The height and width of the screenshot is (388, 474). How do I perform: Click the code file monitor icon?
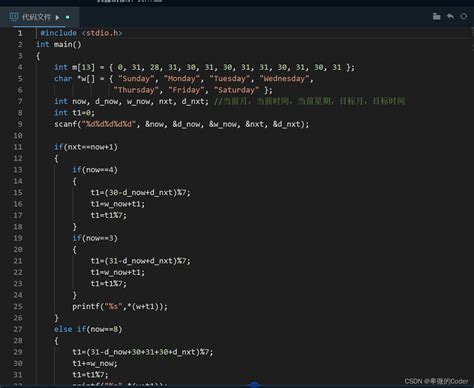click(14, 17)
